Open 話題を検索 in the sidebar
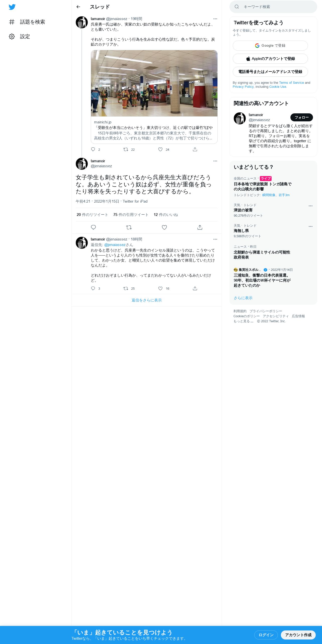The image size is (322, 644). [27, 22]
